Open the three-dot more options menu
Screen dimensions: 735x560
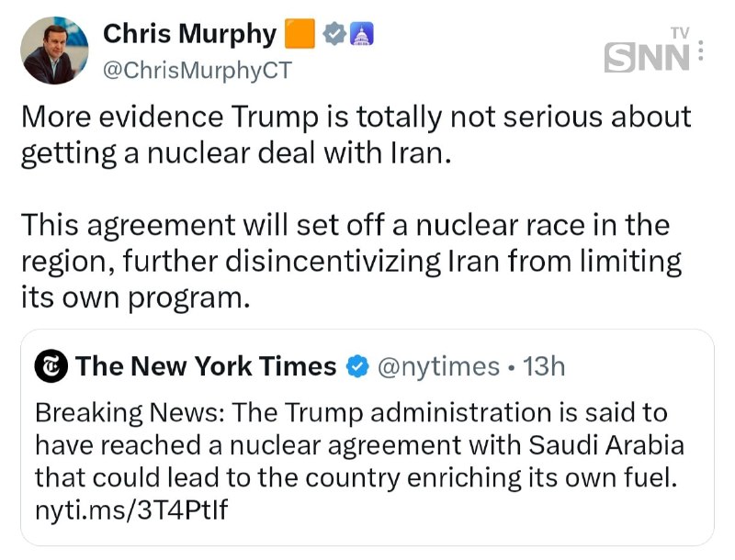[x=701, y=50]
